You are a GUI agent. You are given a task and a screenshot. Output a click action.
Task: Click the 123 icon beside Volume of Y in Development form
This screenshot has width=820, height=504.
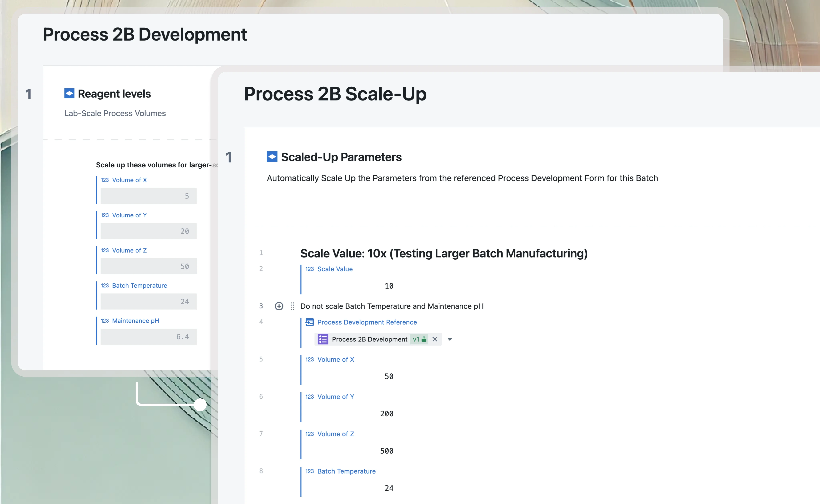105,215
